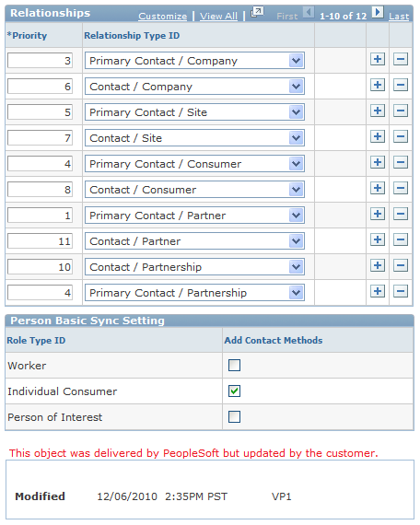Add row after Contact / Partner
This screenshot has height=525, width=420.
[x=378, y=239]
